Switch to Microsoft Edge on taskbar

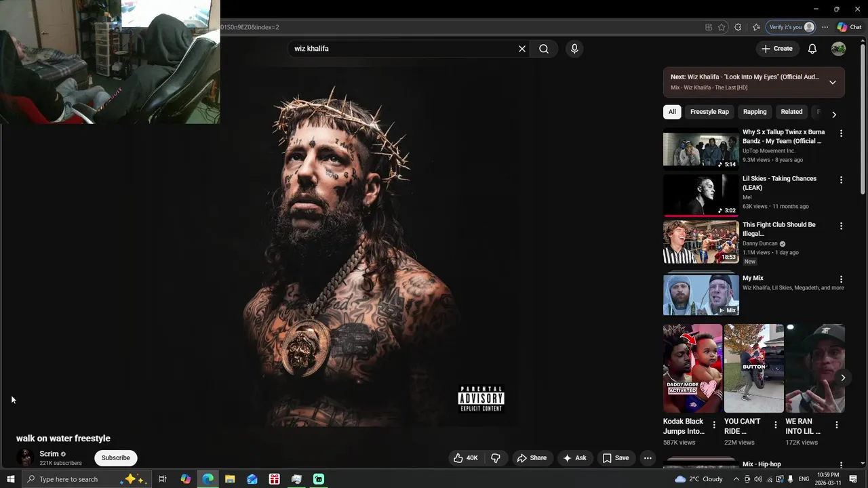point(208,479)
